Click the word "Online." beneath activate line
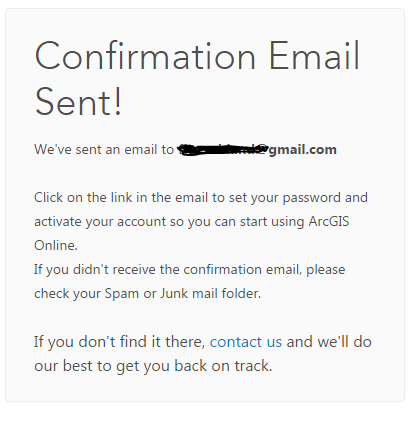This screenshot has width=417, height=428. coord(56,245)
